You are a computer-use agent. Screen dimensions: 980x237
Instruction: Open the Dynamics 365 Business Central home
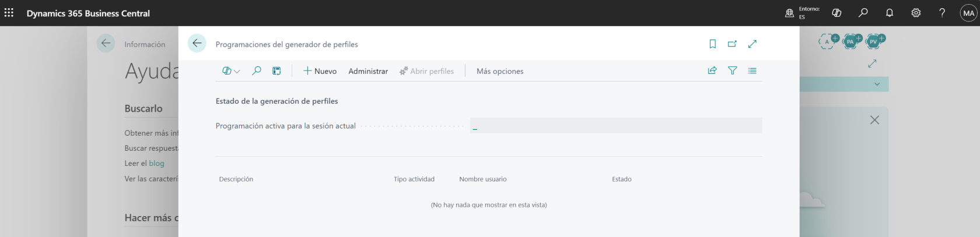(88, 13)
